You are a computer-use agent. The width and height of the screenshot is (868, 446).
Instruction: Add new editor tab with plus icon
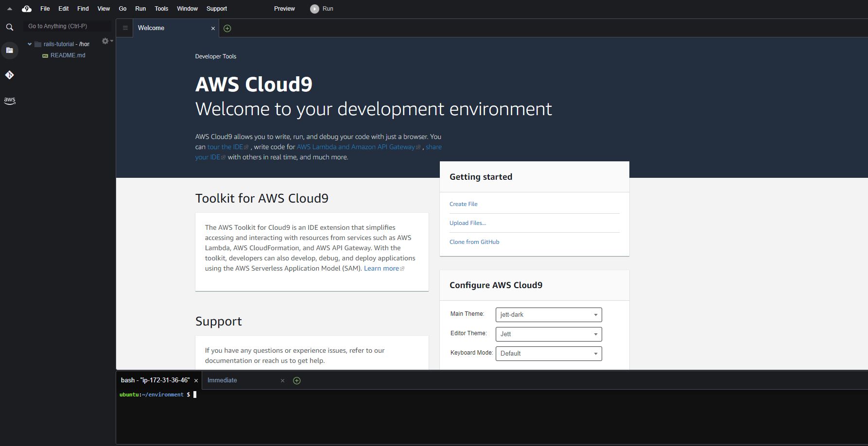(227, 28)
